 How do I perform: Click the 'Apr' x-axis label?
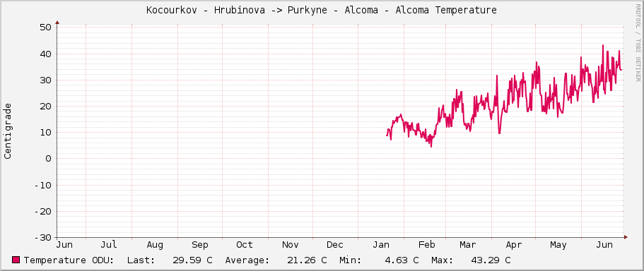[514, 245]
